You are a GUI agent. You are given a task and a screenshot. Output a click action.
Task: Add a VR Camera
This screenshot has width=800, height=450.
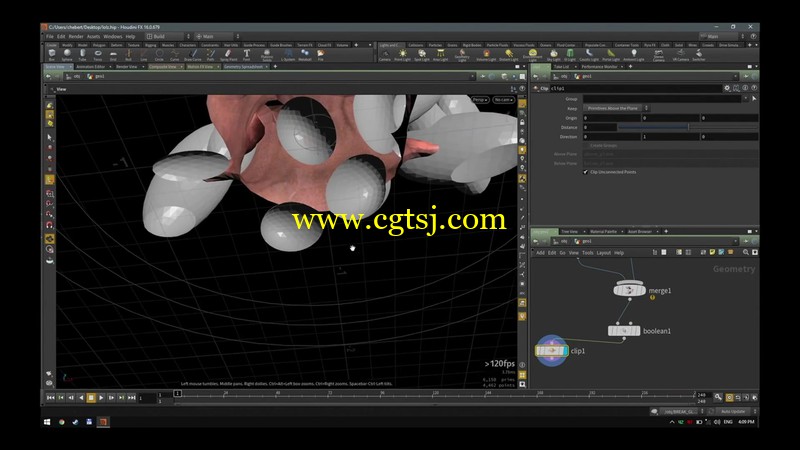pos(681,55)
